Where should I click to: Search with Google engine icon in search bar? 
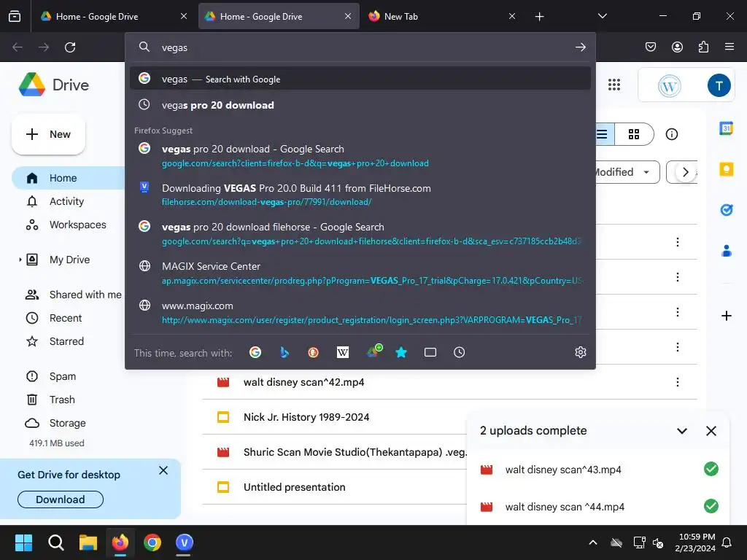point(255,352)
